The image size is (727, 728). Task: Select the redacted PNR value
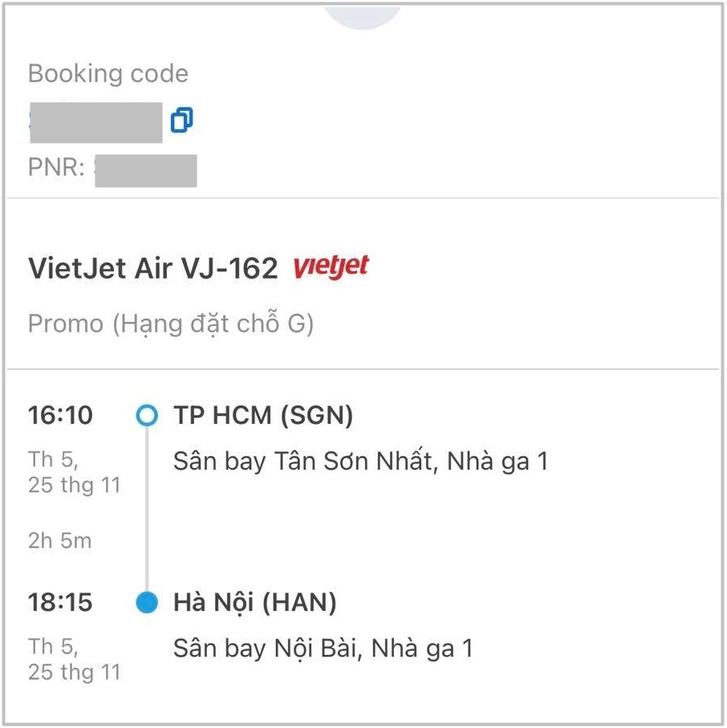pyautogui.click(x=145, y=170)
